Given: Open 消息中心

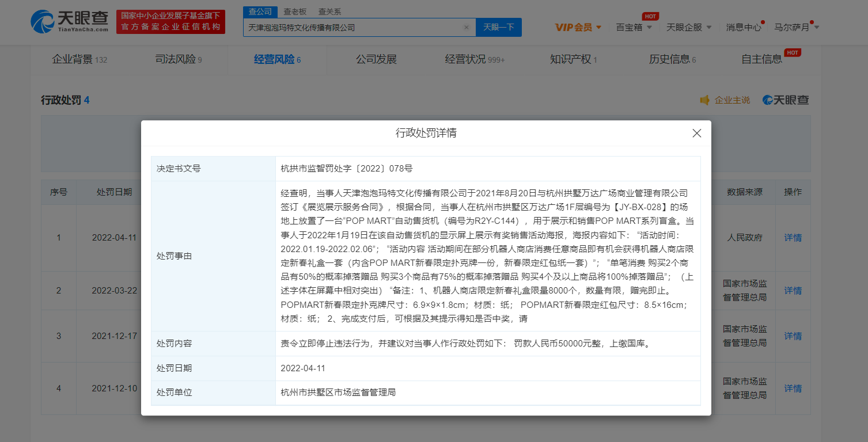Looking at the screenshot, I should click(744, 27).
